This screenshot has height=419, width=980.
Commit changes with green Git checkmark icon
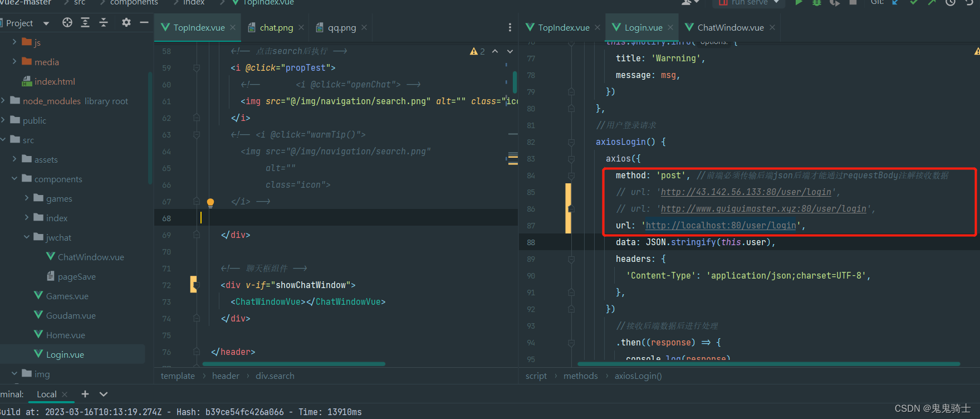tap(914, 2)
